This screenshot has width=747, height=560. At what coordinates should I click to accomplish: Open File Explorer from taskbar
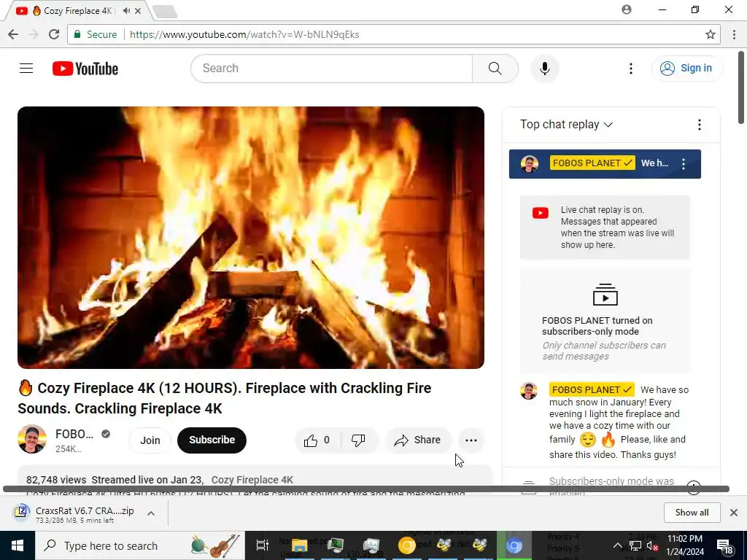[300, 545]
